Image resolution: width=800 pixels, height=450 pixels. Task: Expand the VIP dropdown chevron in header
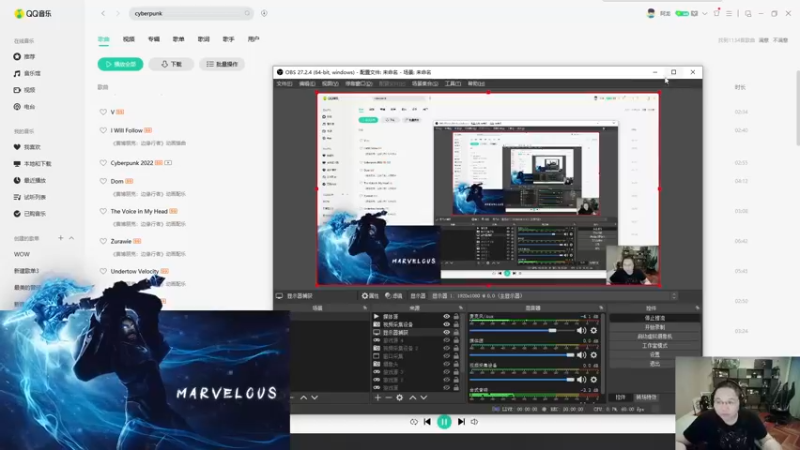[x=705, y=14]
